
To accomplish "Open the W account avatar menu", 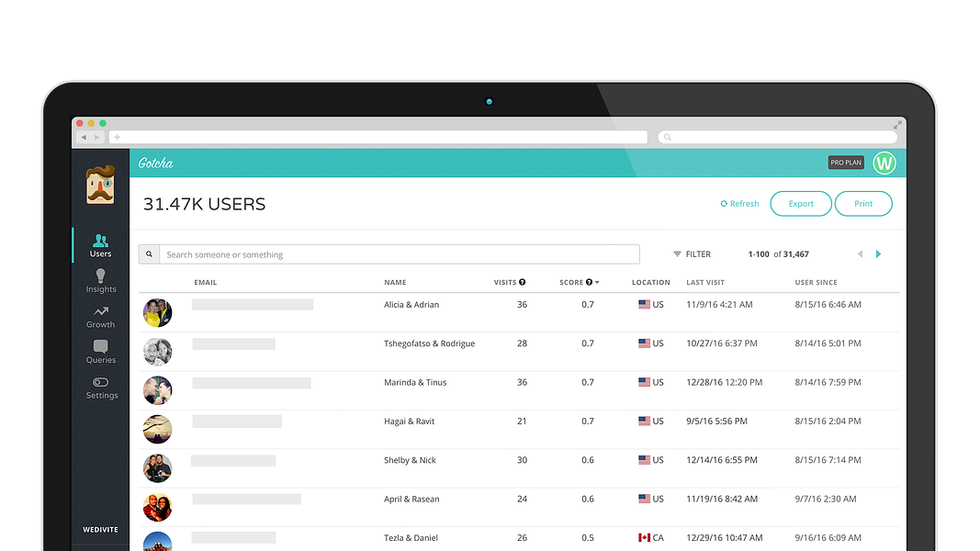I will 884,163.
